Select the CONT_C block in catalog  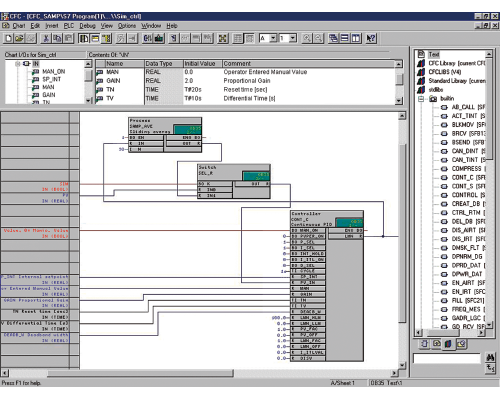coord(468,177)
